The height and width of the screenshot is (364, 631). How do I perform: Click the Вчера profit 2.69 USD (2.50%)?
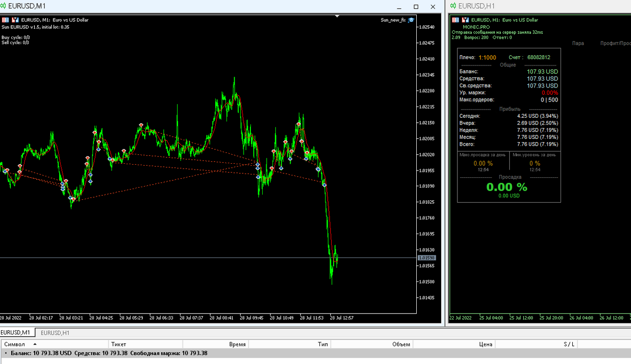(538, 123)
